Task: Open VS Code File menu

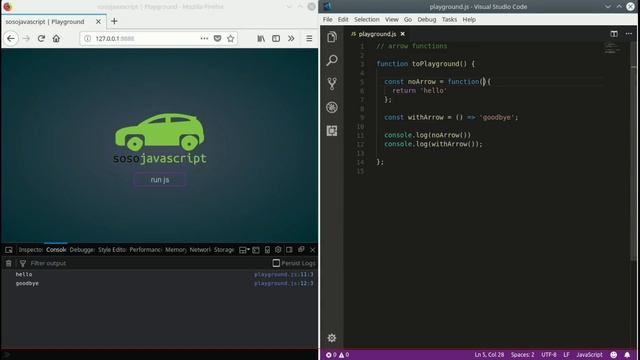Action: tap(327, 20)
